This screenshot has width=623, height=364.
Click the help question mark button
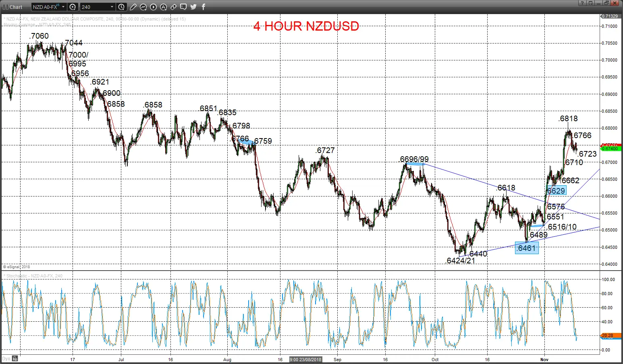[582, 3]
